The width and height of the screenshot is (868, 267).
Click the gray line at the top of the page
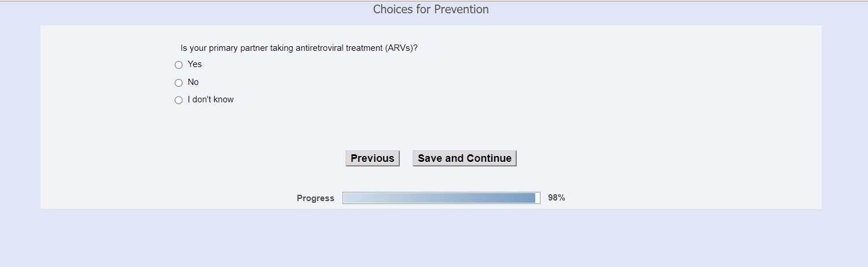pyautogui.click(x=434, y=1)
